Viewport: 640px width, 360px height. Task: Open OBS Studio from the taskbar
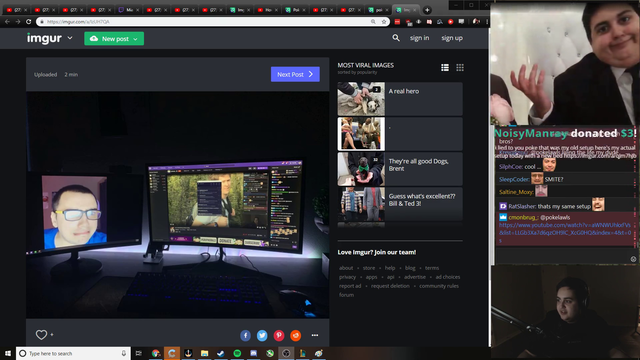coord(286,353)
